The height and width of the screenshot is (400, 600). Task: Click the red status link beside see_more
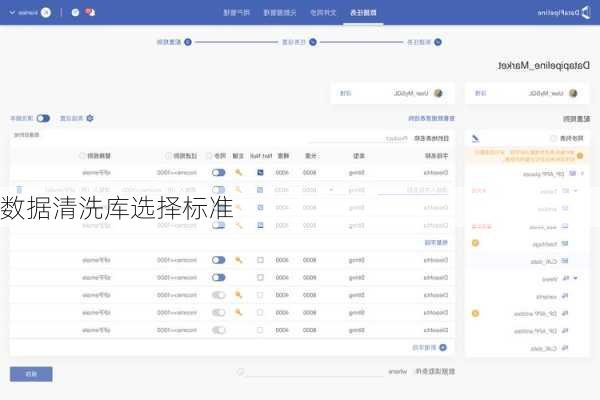481,227
